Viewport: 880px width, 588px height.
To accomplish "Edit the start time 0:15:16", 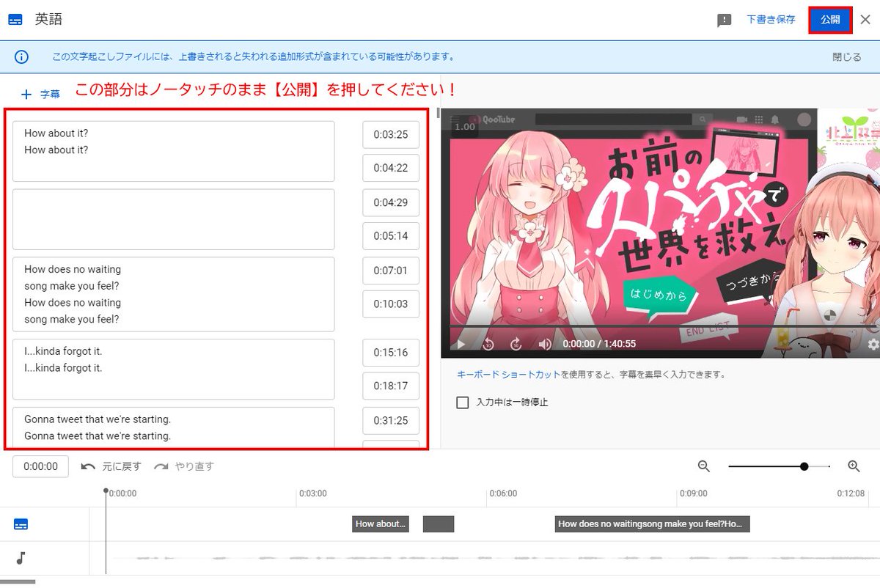I will click(391, 353).
